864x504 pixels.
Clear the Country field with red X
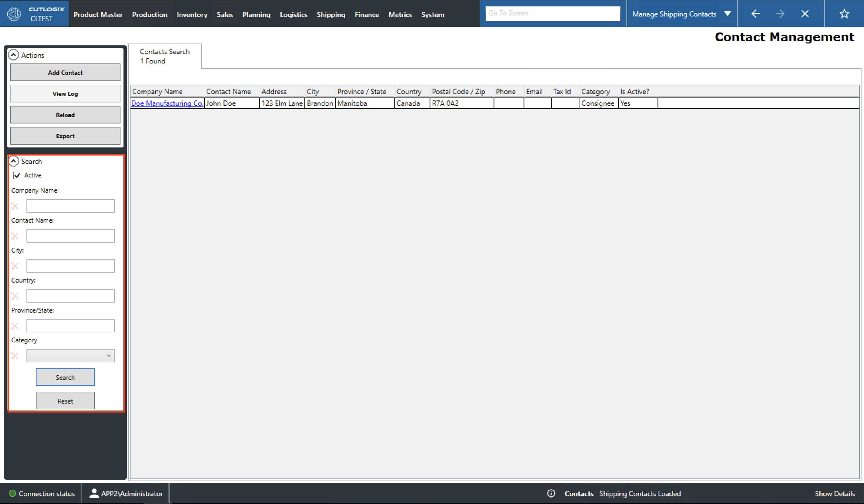[x=15, y=296]
